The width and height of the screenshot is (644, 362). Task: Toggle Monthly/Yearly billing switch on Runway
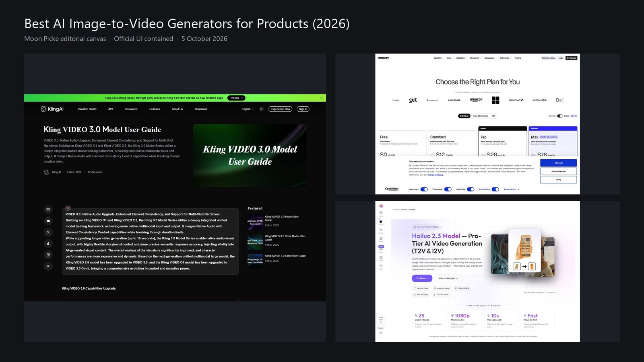point(559,116)
